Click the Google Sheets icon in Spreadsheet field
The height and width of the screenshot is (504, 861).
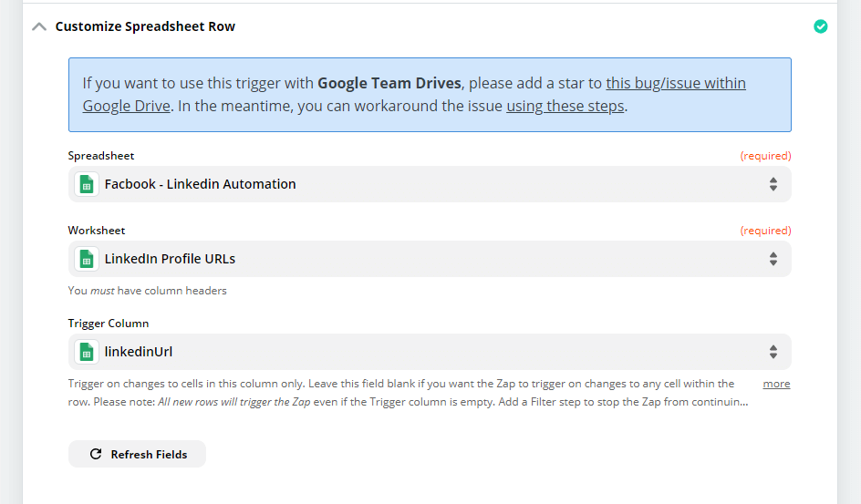tap(87, 184)
